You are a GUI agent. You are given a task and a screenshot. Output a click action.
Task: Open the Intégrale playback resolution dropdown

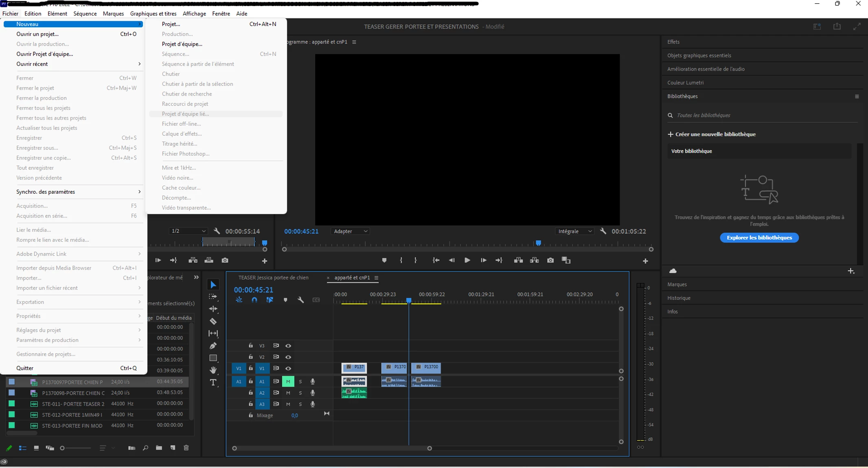pyautogui.click(x=574, y=231)
